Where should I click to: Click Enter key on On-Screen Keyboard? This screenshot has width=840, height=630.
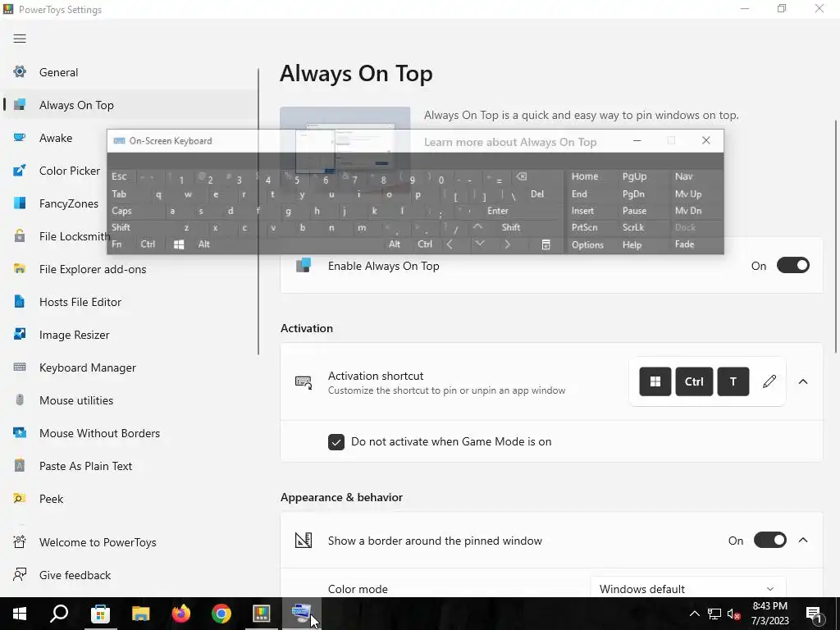(x=498, y=211)
